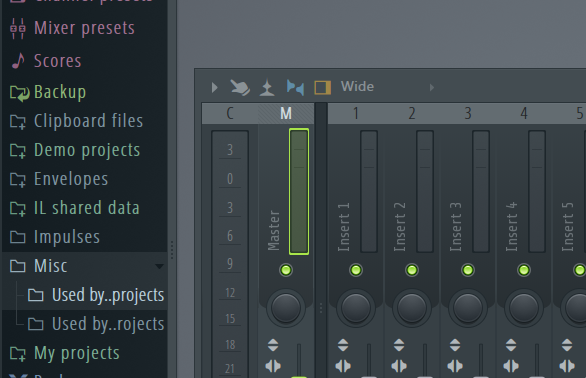Open the Wide layout dropdown arrow
Screen dimensions: 586x378
432,87
